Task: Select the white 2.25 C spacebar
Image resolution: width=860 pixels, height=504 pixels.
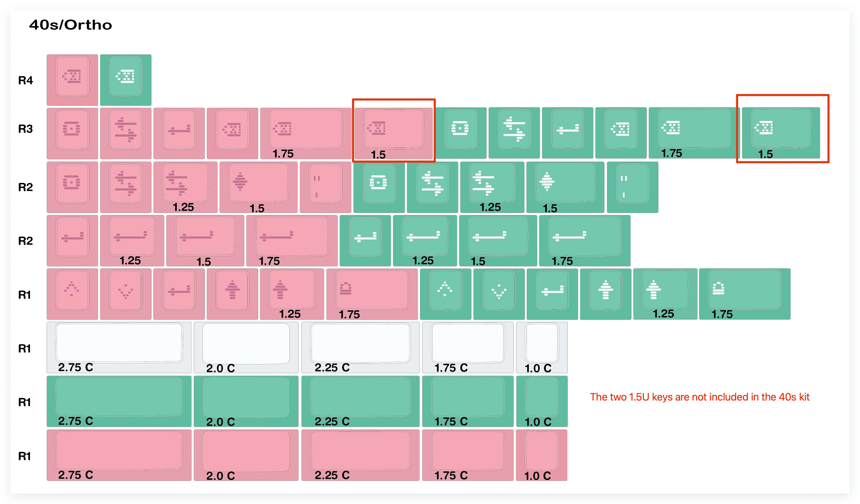Action: 360,347
